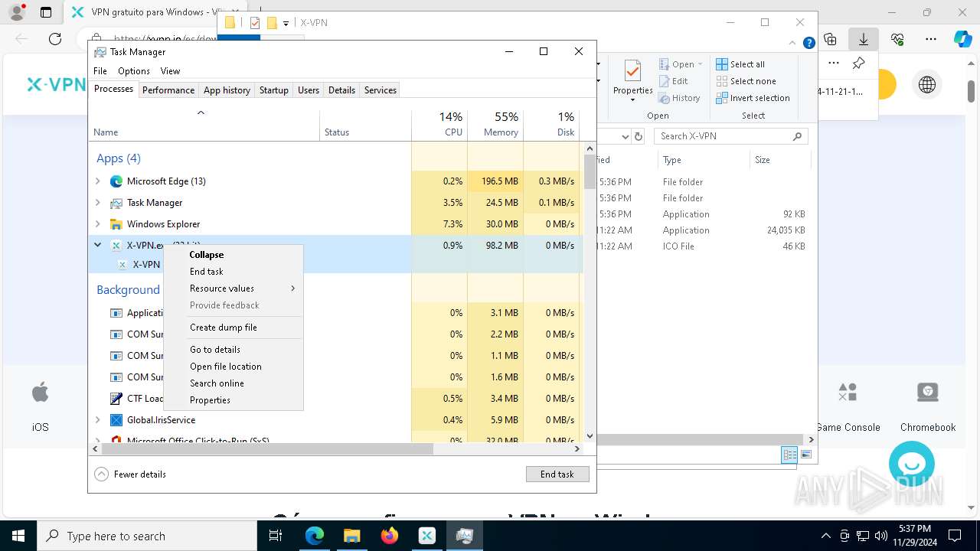980x551 pixels.
Task: Click the Firefox taskbar icon
Action: pyautogui.click(x=390, y=536)
